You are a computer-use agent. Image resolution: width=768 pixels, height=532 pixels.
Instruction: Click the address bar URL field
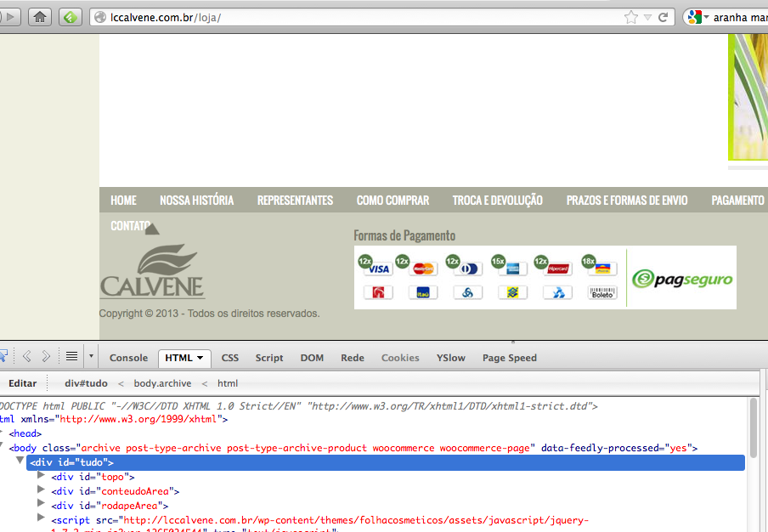pos(357,17)
